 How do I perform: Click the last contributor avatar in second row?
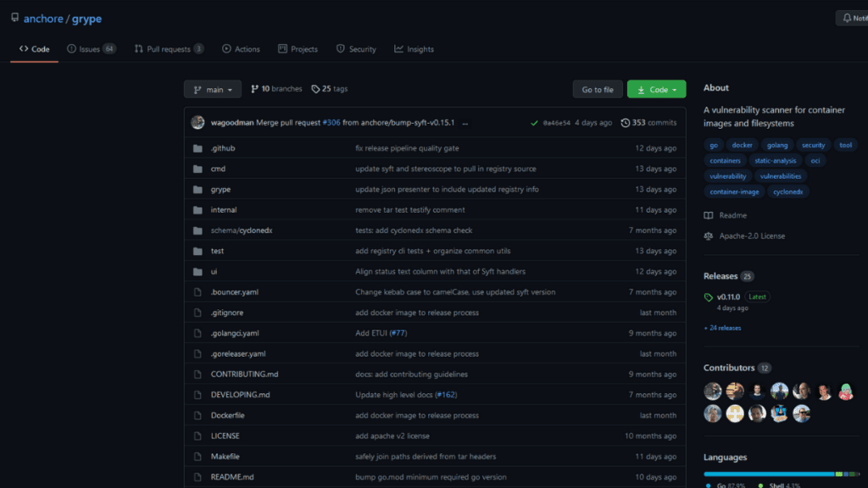(802, 413)
